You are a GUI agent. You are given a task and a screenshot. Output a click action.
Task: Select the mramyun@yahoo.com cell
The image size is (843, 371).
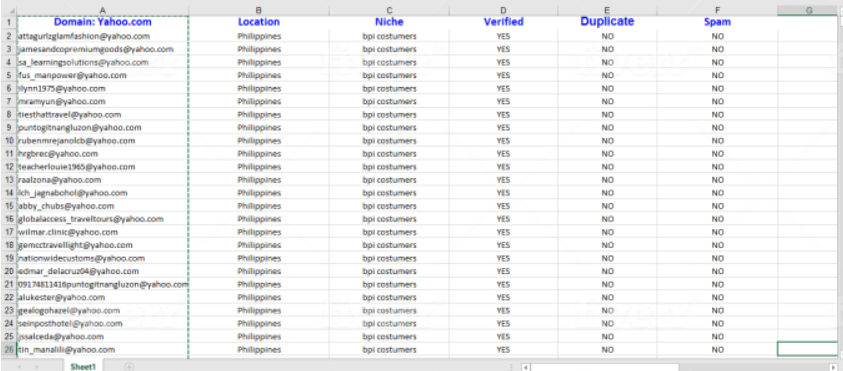tap(103, 102)
